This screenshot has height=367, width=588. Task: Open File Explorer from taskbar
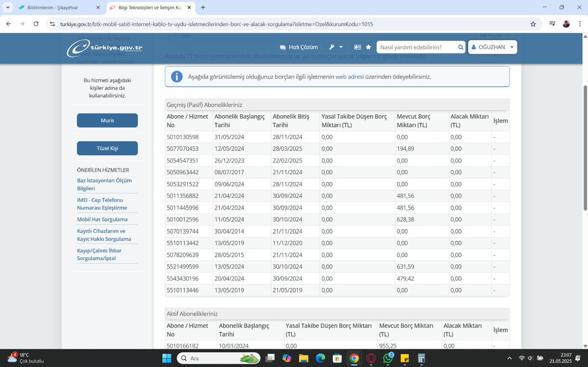coord(303,358)
